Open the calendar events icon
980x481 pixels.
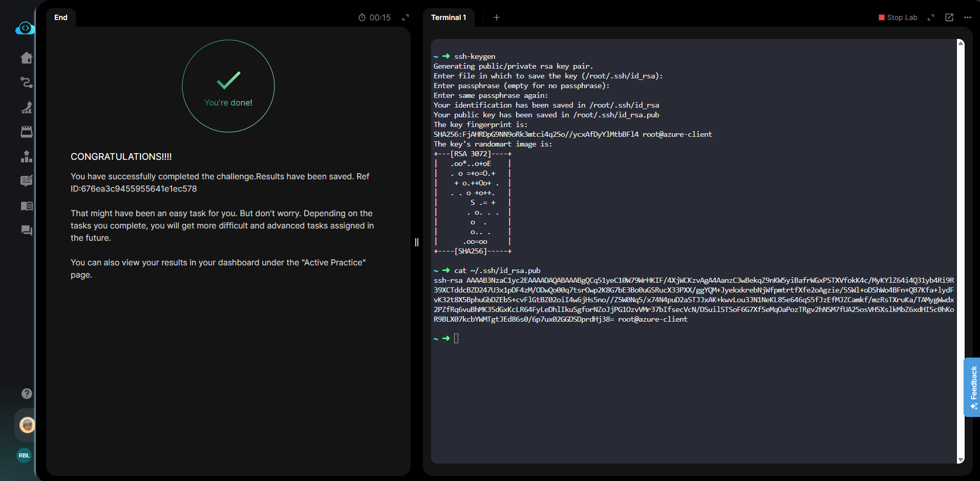pyautogui.click(x=27, y=132)
